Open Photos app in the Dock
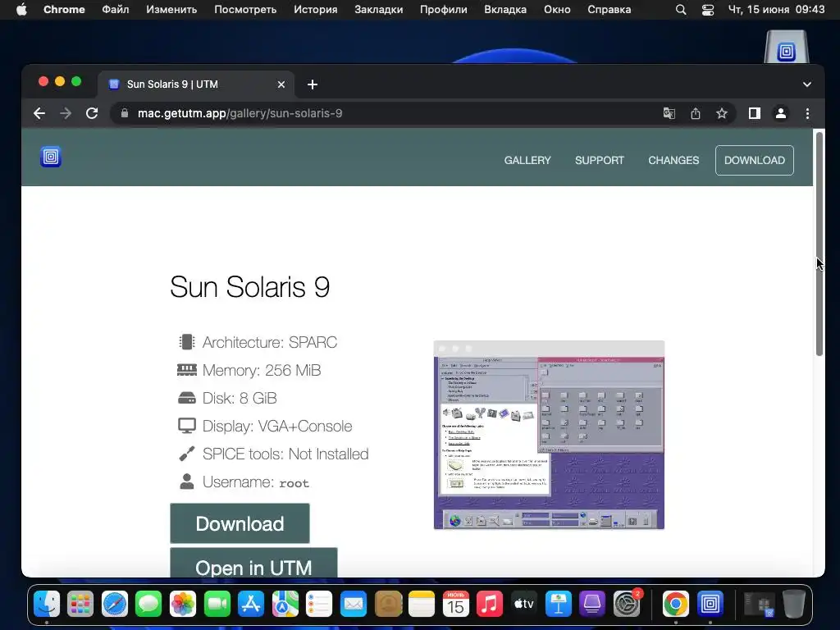The image size is (840, 630). click(183, 605)
